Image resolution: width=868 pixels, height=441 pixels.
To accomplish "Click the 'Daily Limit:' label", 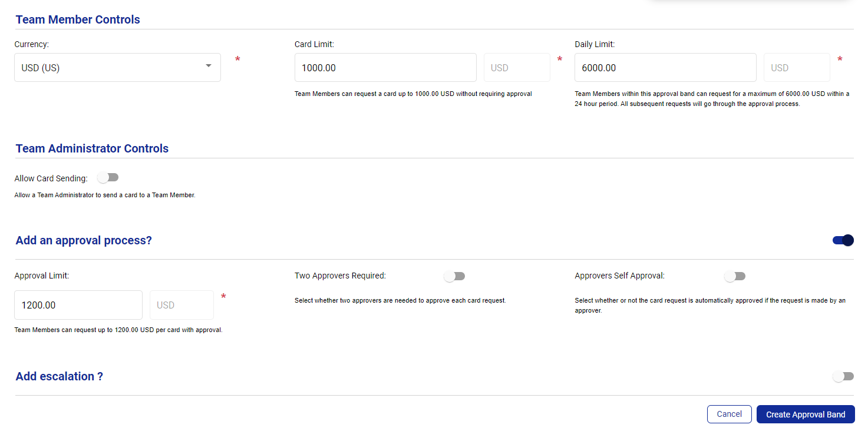I will [595, 44].
